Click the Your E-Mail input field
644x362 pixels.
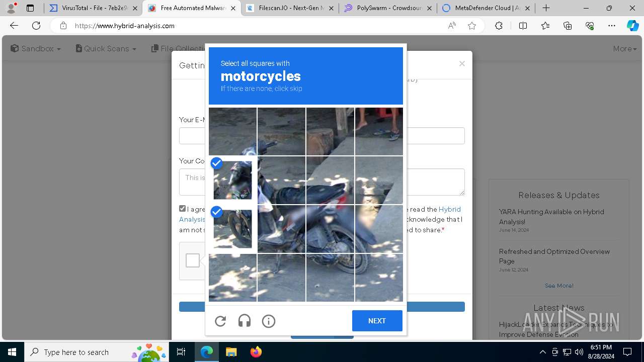[322, 136]
